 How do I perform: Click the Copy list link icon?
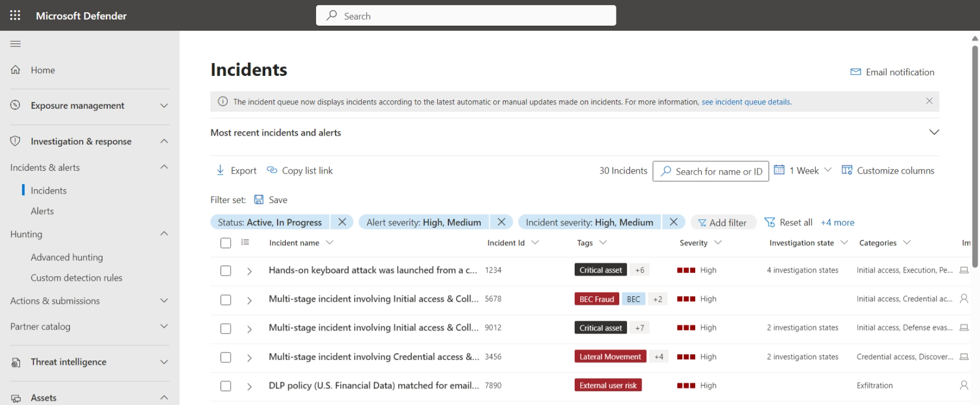click(272, 170)
